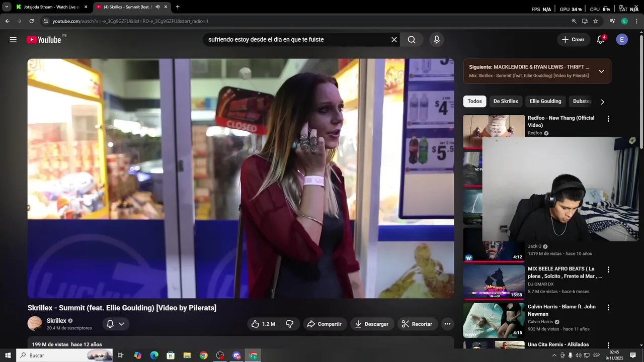Screen dimensions: 644x362
Task: Bookmark this page with the star
Action: coord(596,21)
